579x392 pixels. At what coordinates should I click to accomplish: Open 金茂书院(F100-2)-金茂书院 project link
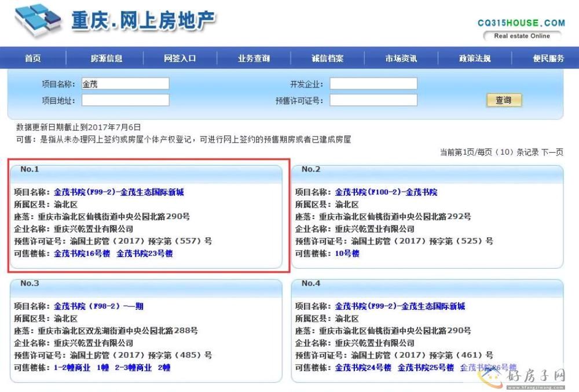tap(386, 192)
